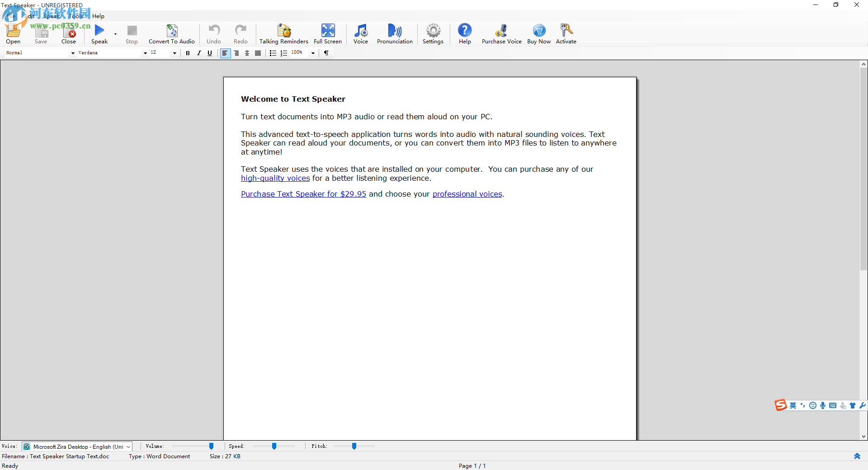Toggle italic formatting
The height and width of the screenshot is (470, 868).
[x=199, y=53]
